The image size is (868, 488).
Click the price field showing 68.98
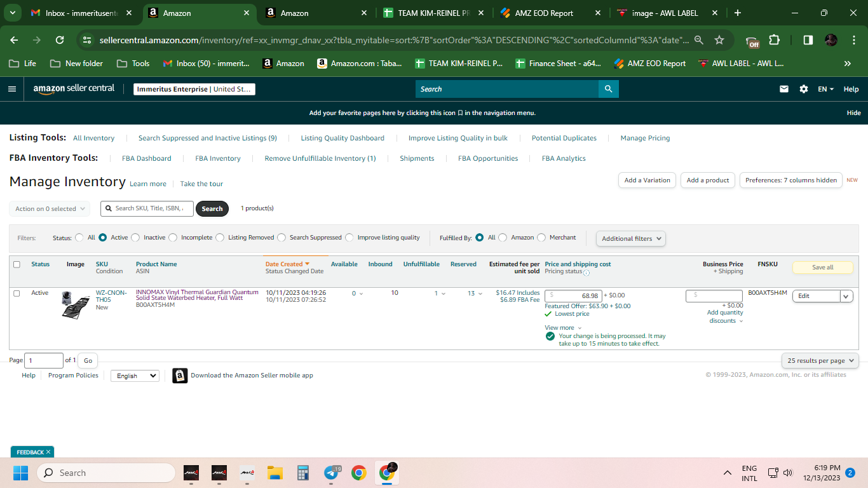[573, 295]
